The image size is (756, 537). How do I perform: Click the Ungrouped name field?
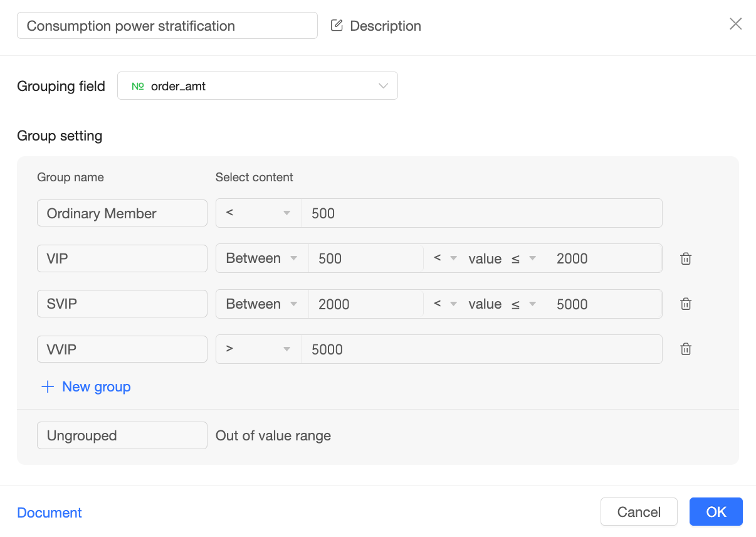pyautogui.click(x=122, y=435)
